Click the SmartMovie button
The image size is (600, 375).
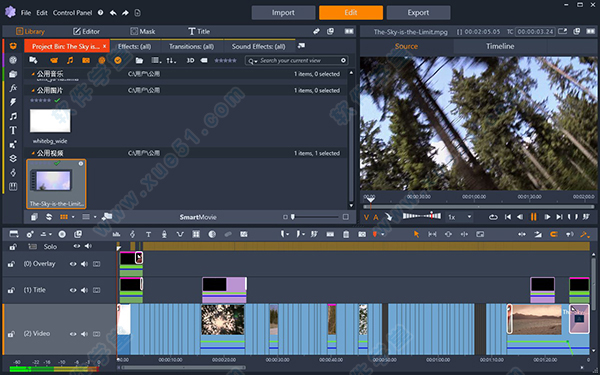pos(198,217)
